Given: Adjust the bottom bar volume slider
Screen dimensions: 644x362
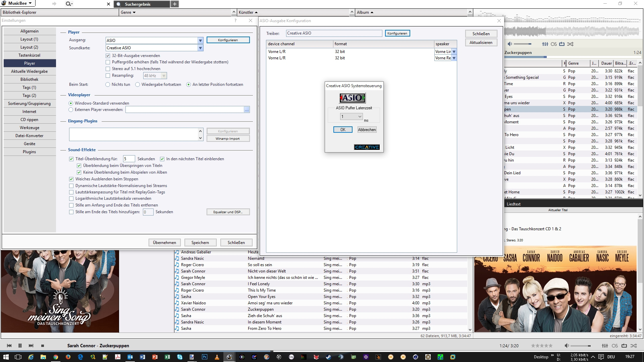Looking at the screenshot, I should 580,346.
